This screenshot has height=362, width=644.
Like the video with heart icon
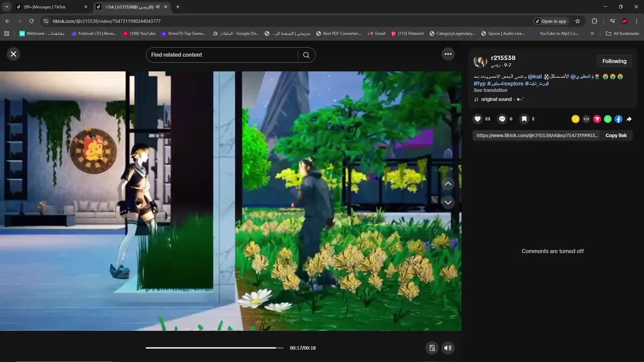click(477, 119)
